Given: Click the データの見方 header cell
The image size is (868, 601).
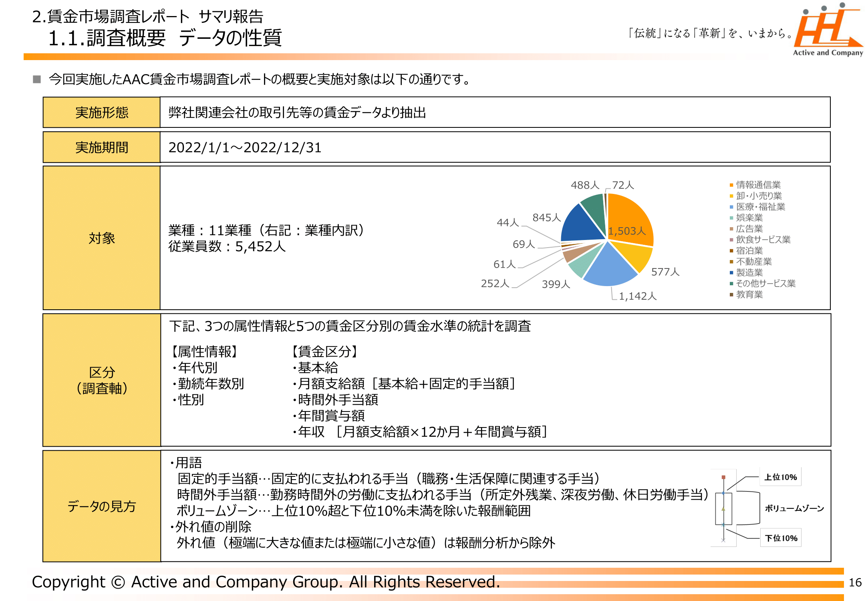Looking at the screenshot, I should pos(102,506).
